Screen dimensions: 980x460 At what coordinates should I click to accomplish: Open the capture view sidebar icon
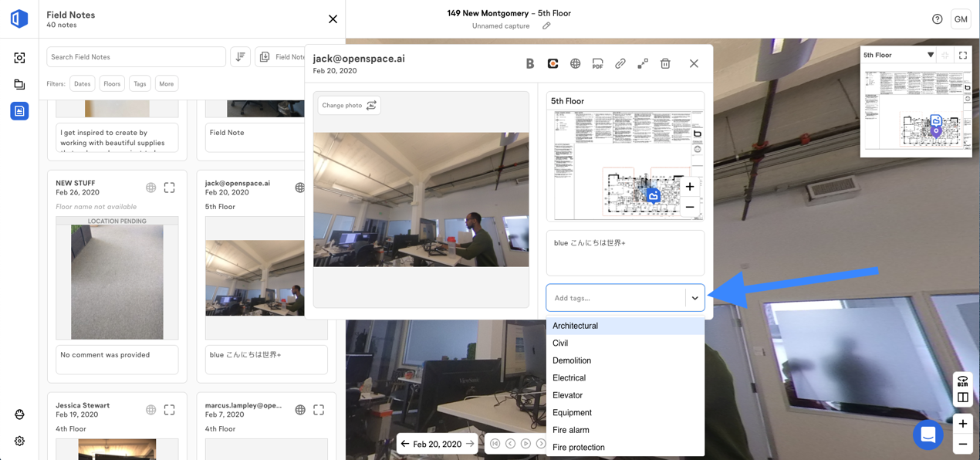point(19,58)
